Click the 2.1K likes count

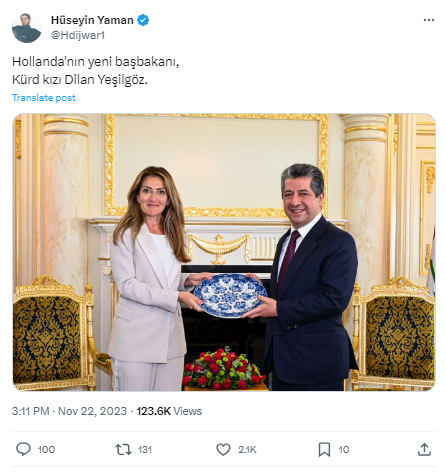247,450
